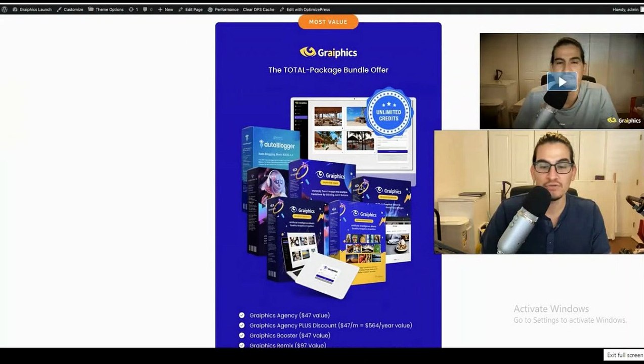Image resolution: width=644 pixels, height=364 pixels.
Task: Open the New content menu
Action: (x=165, y=10)
